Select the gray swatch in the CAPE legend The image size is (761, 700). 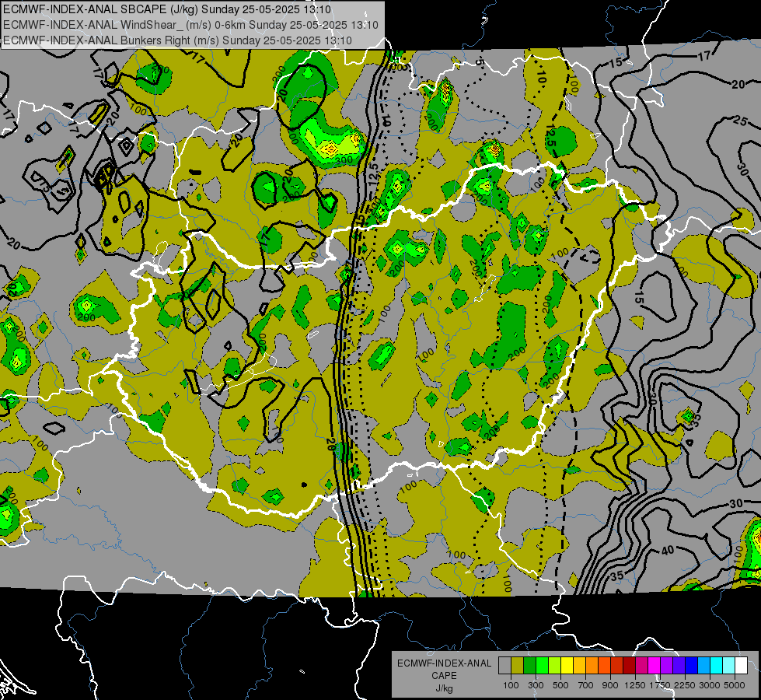point(504,666)
